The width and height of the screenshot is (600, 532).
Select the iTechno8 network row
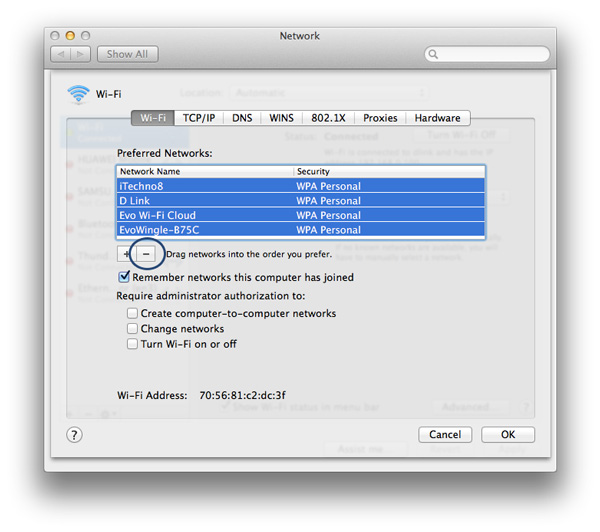click(x=300, y=186)
